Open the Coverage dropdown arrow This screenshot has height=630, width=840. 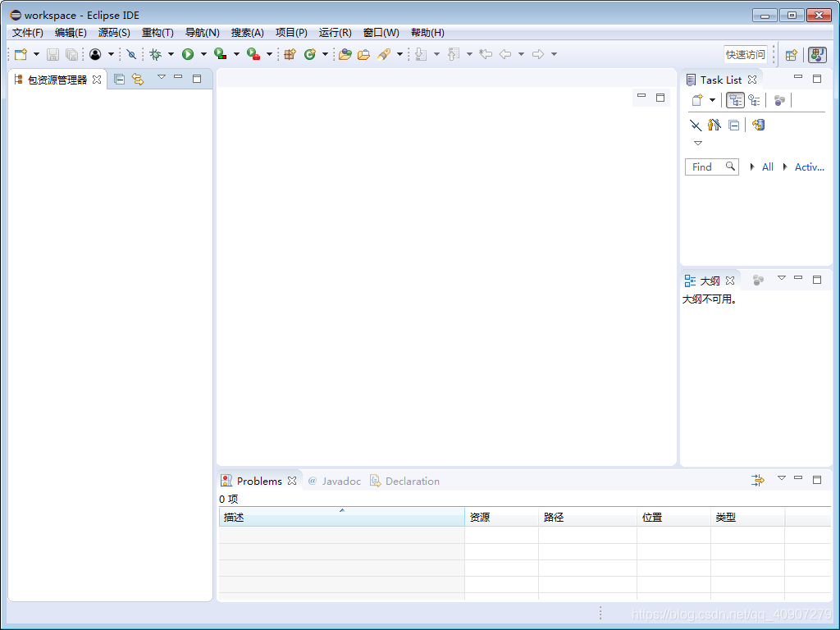[236, 54]
